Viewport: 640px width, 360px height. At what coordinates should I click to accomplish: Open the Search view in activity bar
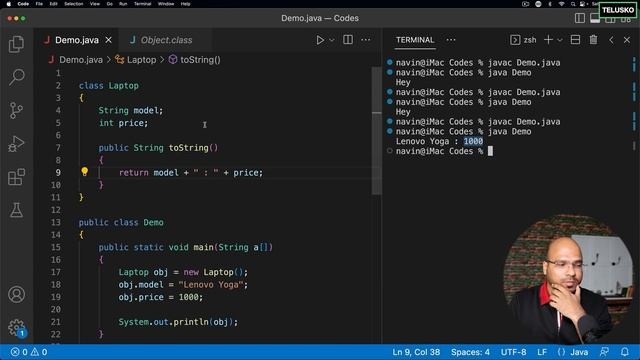16,77
